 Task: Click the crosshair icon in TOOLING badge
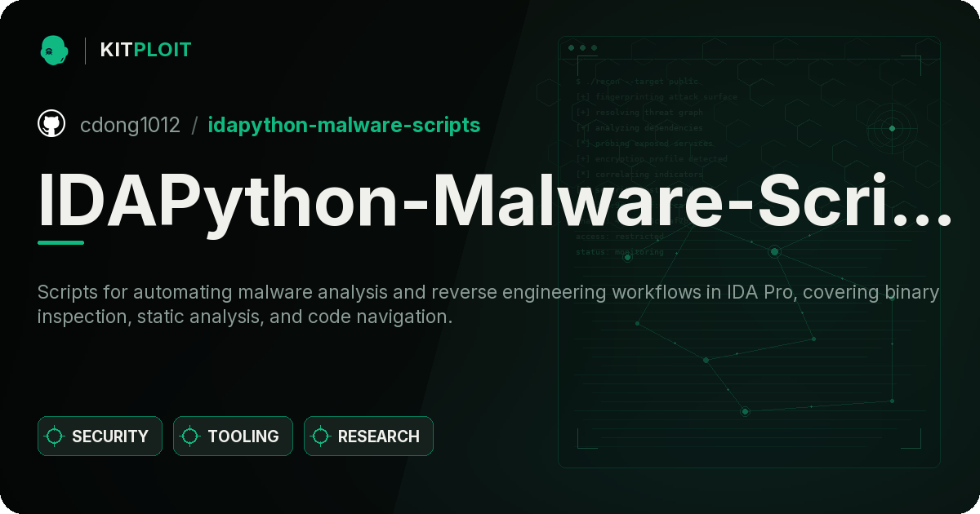(190, 436)
